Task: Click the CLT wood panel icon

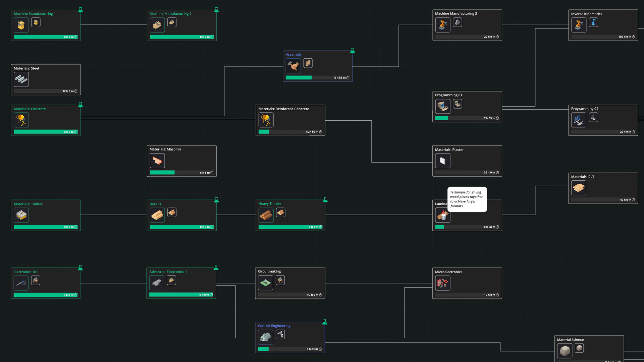Action: (x=579, y=188)
